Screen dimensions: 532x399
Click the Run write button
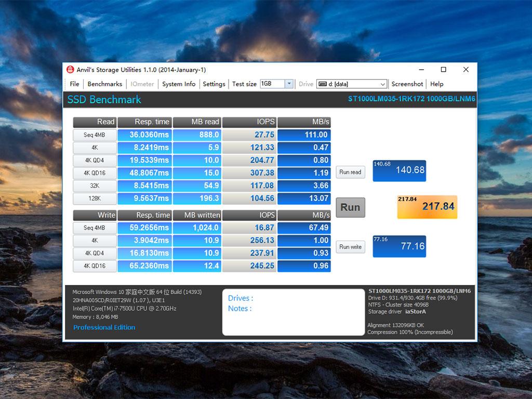coord(351,247)
